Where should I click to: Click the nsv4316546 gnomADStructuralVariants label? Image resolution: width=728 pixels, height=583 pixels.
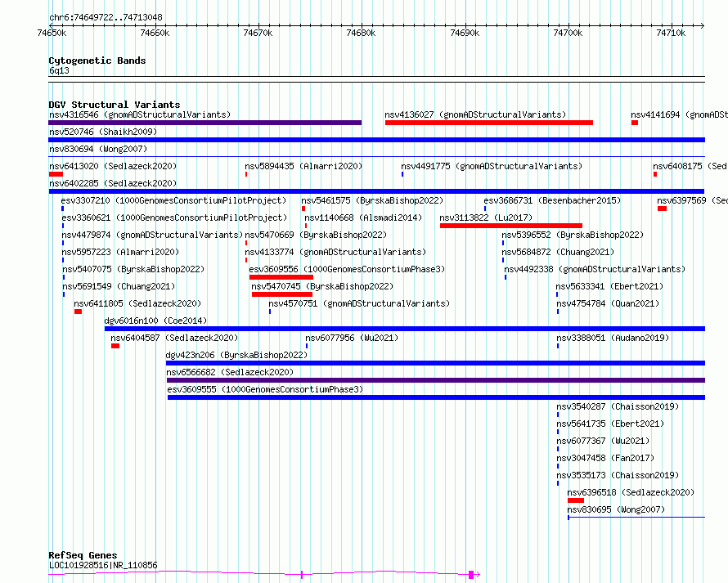(140, 114)
